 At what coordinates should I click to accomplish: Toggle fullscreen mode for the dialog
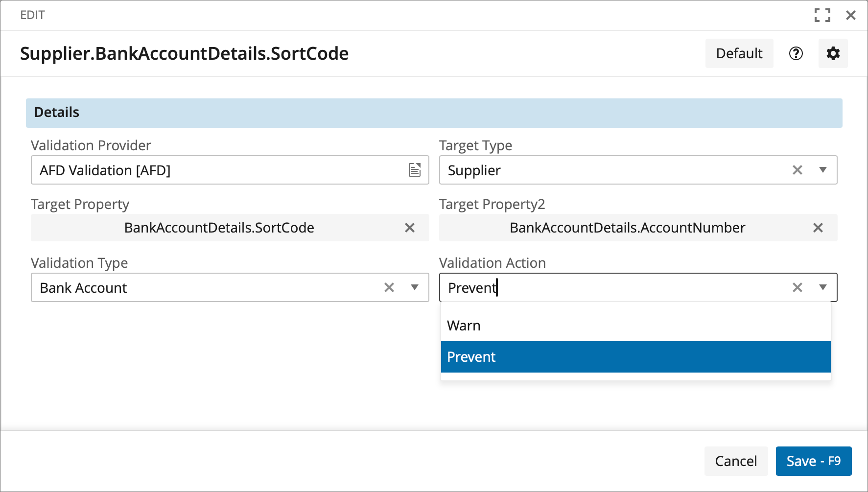click(822, 15)
